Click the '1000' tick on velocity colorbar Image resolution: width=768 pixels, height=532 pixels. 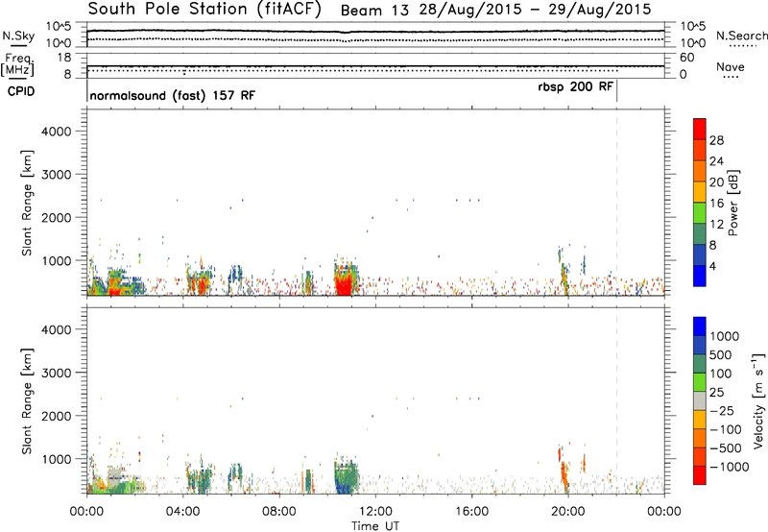[724, 336]
